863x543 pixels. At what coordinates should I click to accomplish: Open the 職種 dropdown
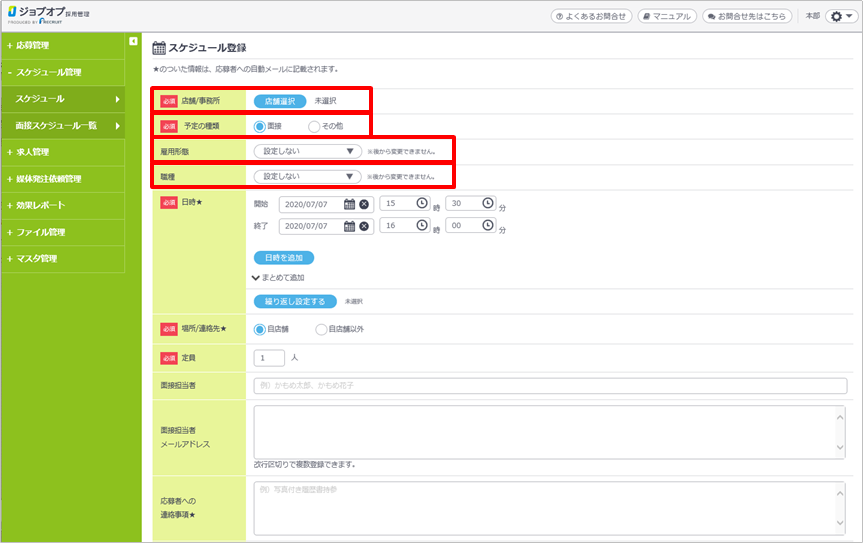click(307, 177)
